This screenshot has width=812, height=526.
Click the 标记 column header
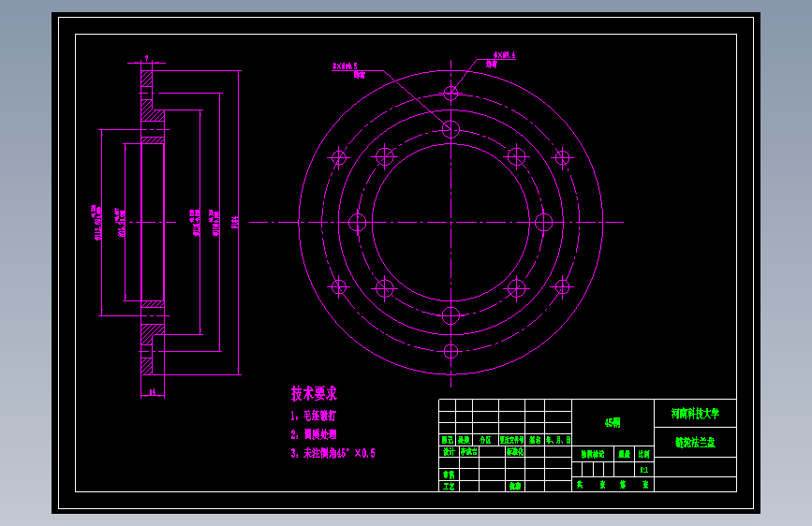point(448,440)
